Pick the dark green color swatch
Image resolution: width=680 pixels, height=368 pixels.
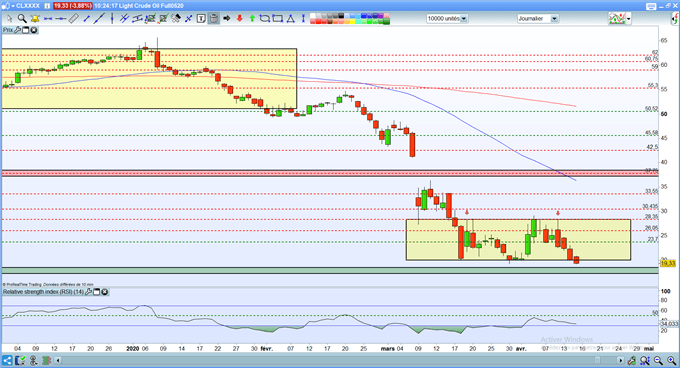point(386,21)
